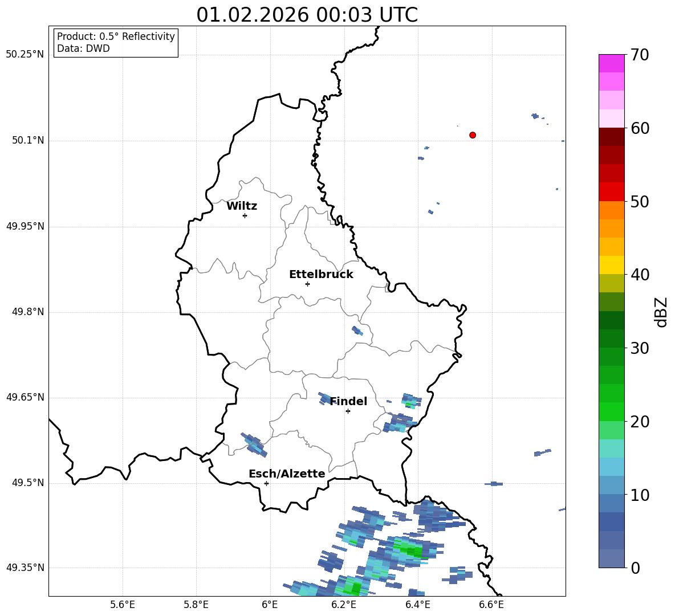Click the yellow band just above 40
The image size is (675, 616).
611,265
